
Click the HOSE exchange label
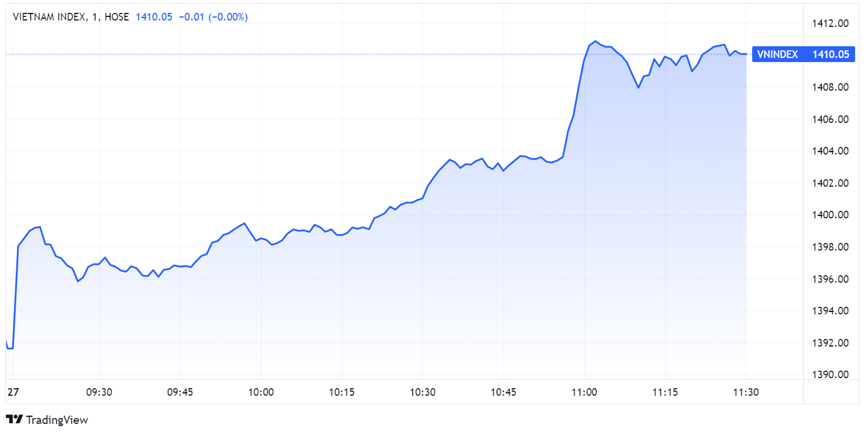coord(118,17)
